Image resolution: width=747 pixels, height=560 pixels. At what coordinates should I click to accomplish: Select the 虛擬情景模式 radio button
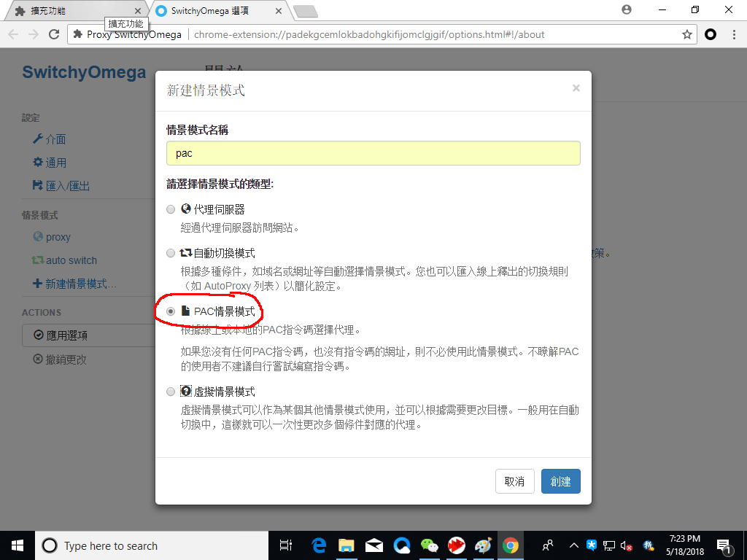click(x=171, y=392)
